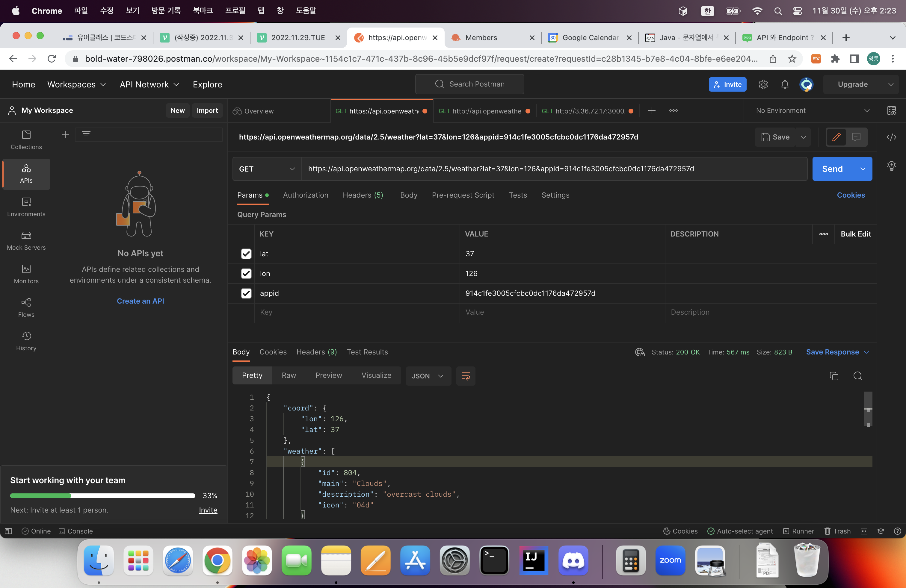Screen dimensions: 906x588
Task: Open Flows sidebar section
Action: pos(26,308)
